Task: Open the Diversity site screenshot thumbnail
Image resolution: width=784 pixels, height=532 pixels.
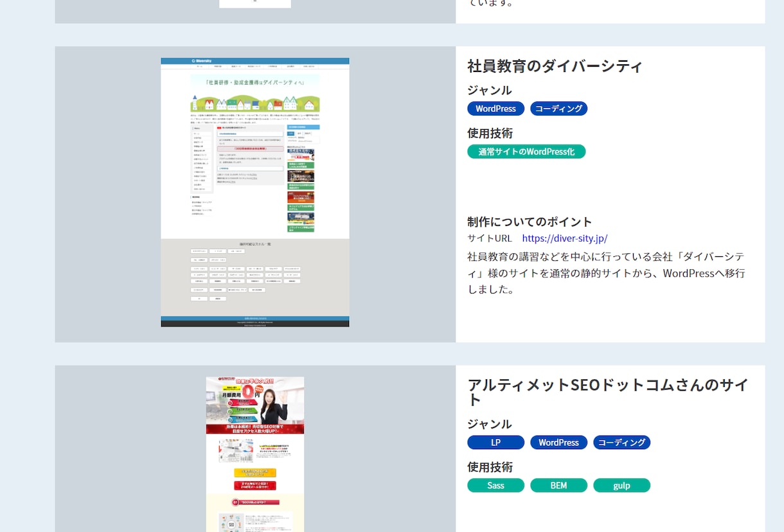Action: coord(255,192)
